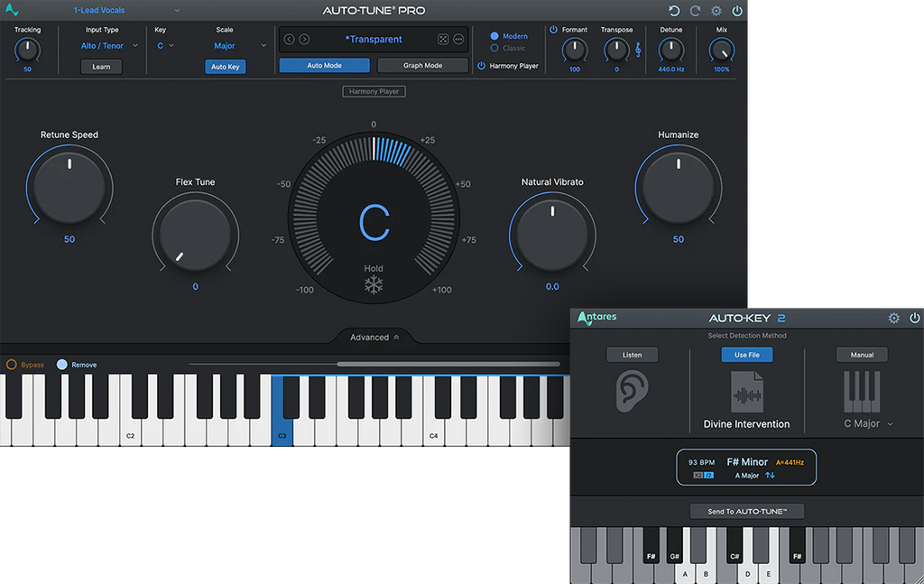Image resolution: width=924 pixels, height=584 pixels.
Task: Click Send To AUTO-TUNE button
Action: pos(746,511)
